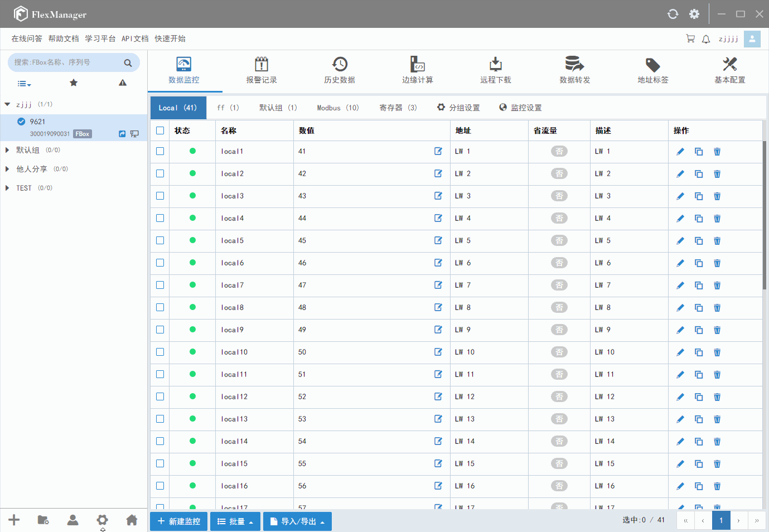Toggle the 省流量 switch for local7

tap(559, 285)
